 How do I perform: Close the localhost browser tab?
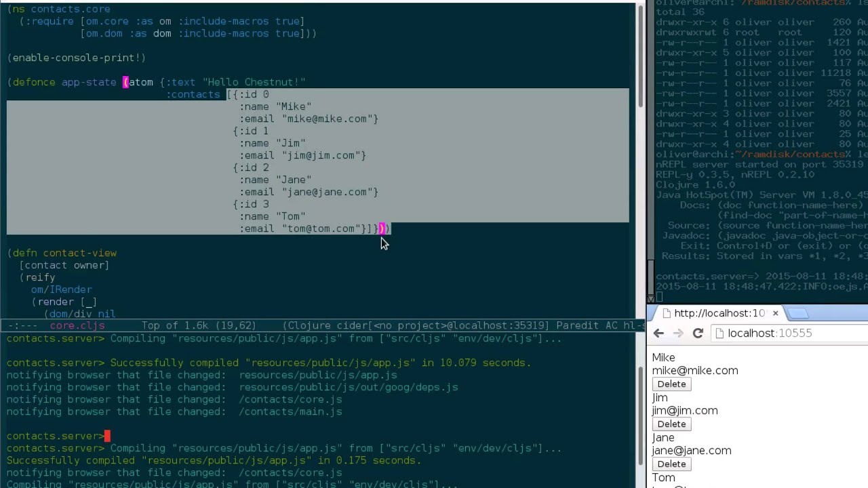coord(775,313)
